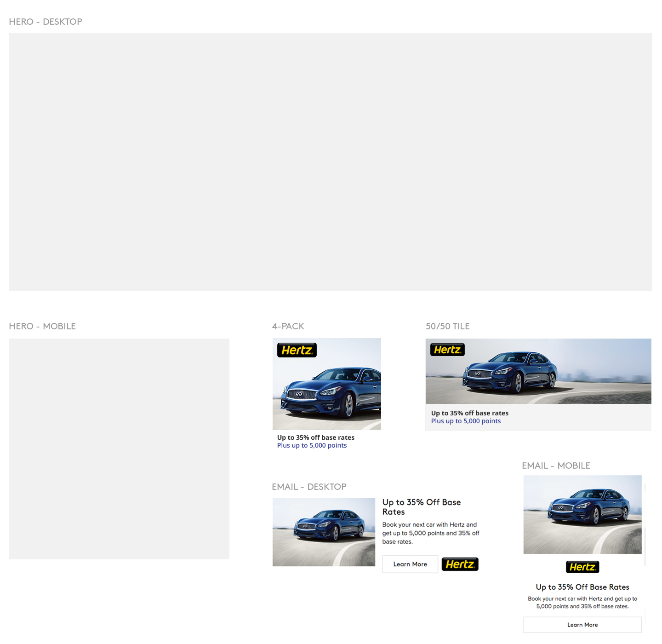Viewport: 662px width, 644px height.
Task: Click the 4-Pack headline about 35% off
Action: point(316,437)
